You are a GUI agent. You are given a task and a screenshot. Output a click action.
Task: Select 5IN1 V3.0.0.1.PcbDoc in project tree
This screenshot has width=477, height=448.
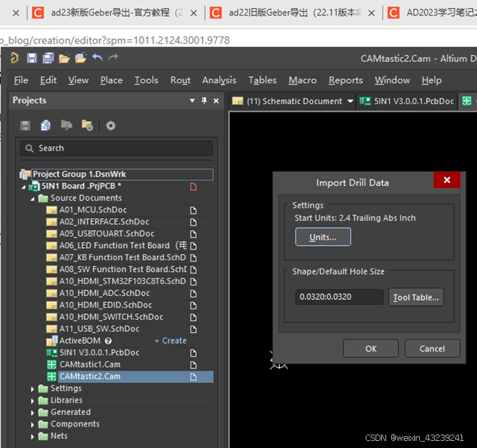[99, 352]
